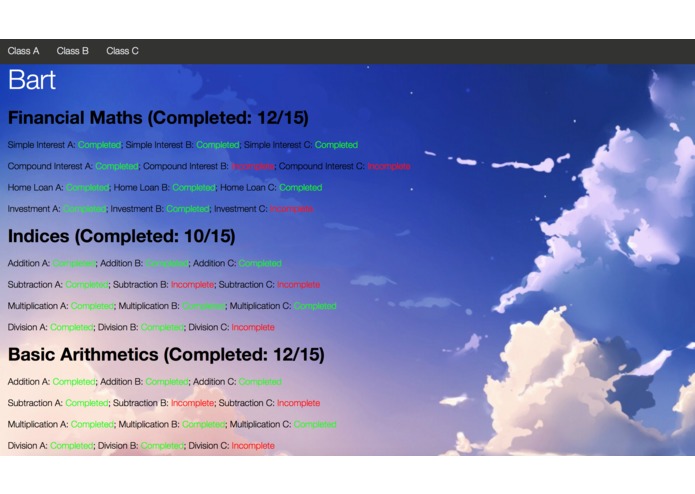The height and width of the screenshot is (494, 695).
Task: Open the Class A tab
Action: (x=23, y=51)
